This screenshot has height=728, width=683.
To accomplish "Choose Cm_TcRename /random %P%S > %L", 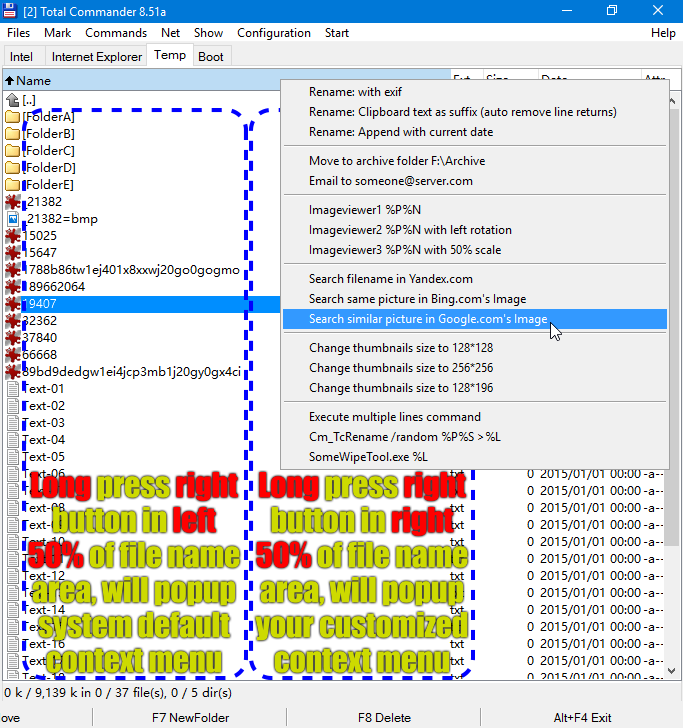I will 475,437.
